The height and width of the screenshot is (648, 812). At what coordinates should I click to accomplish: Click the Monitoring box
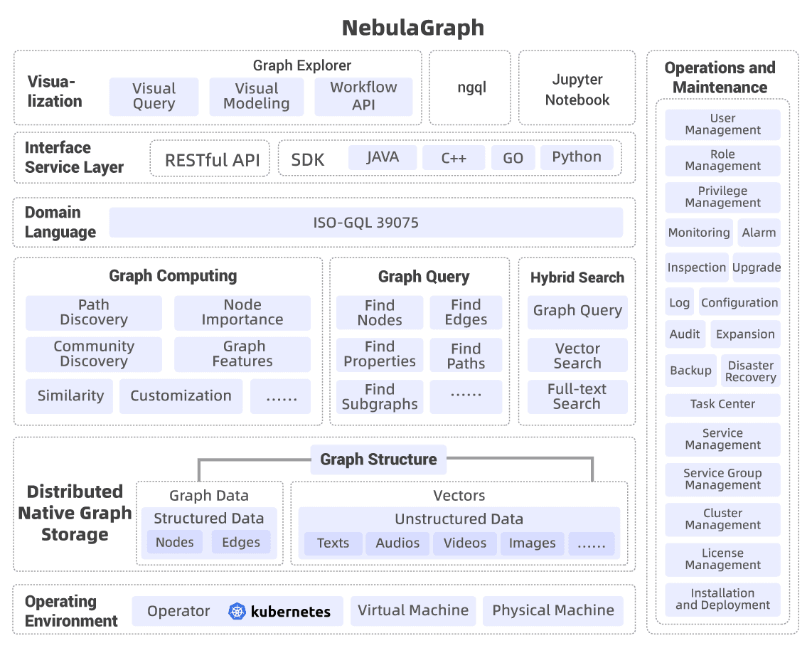[x=699, y=233]
